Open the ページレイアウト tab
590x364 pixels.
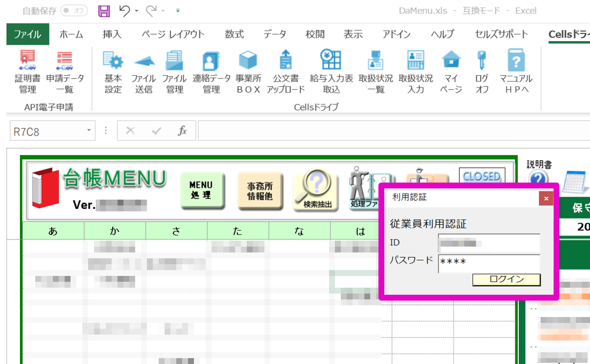[173, 34]
